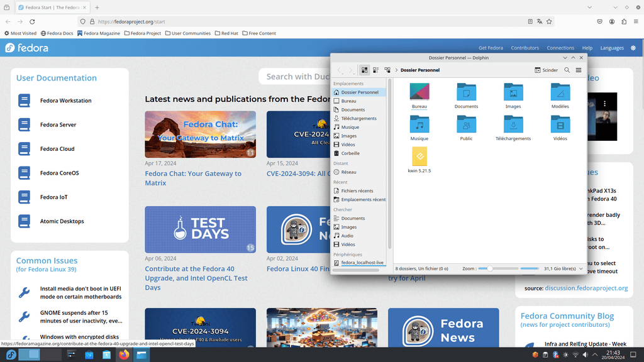The width and height of the screenshot is (644, 362).
Task: Open the search in Dolphin toolbar
Action: point(567,70)
